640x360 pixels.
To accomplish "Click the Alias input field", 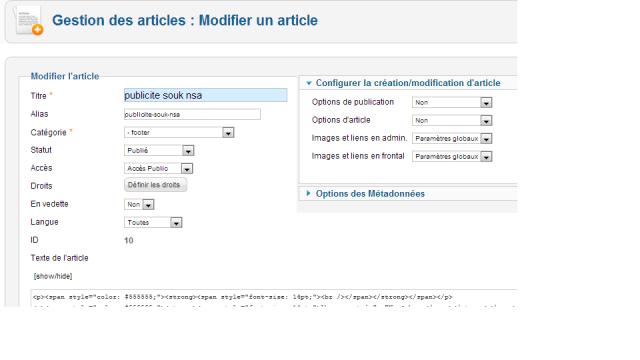I will pos(192,114).
